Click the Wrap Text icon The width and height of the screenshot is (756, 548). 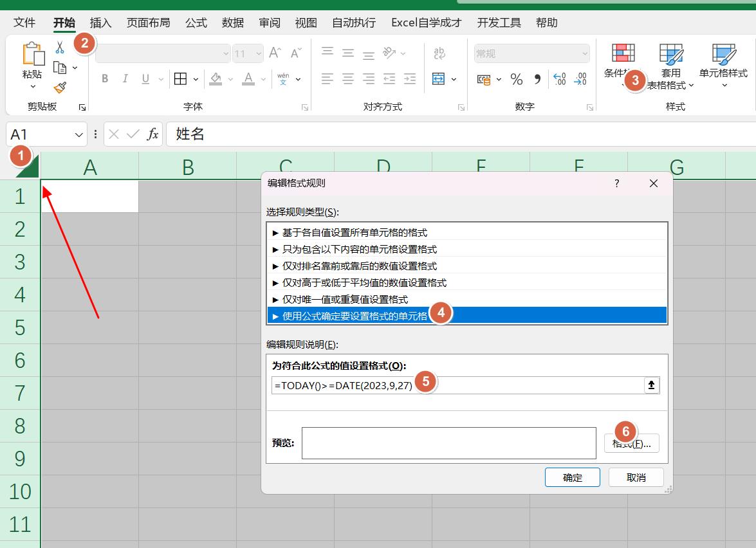point(439,53)
